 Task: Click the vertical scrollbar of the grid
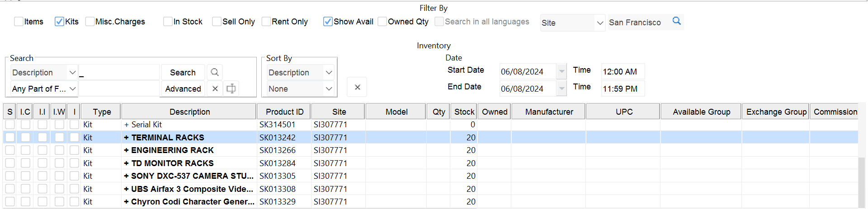(x=862, y=181)
